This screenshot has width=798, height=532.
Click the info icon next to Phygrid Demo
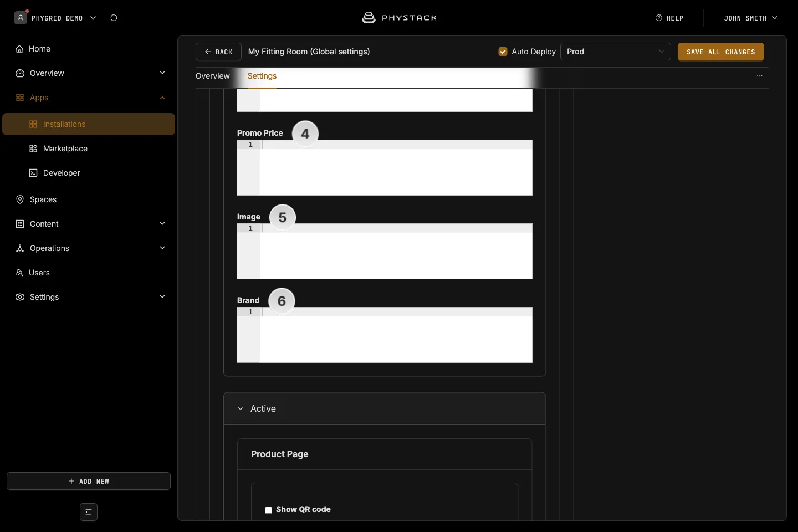pyautogui.click(x=114, y=18)
